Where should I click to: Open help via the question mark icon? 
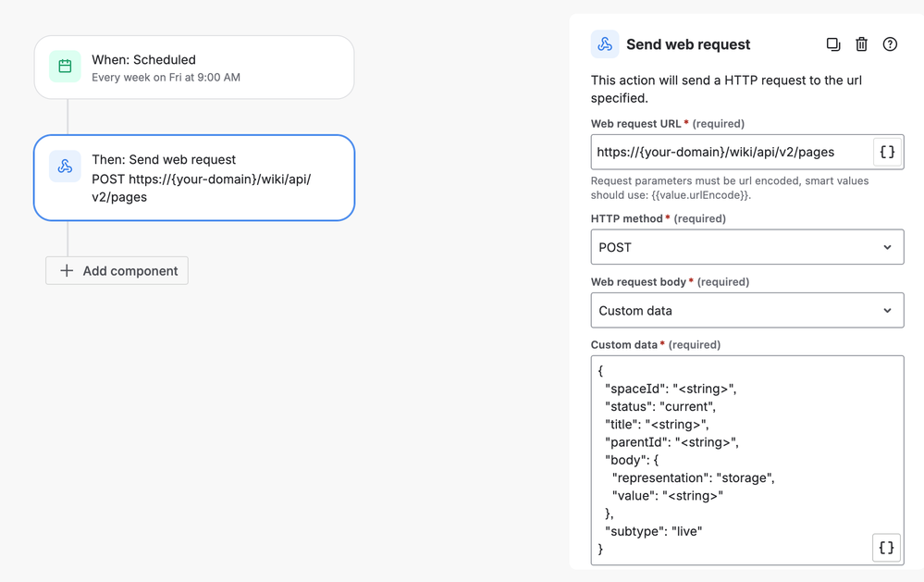tap(890, 44)
